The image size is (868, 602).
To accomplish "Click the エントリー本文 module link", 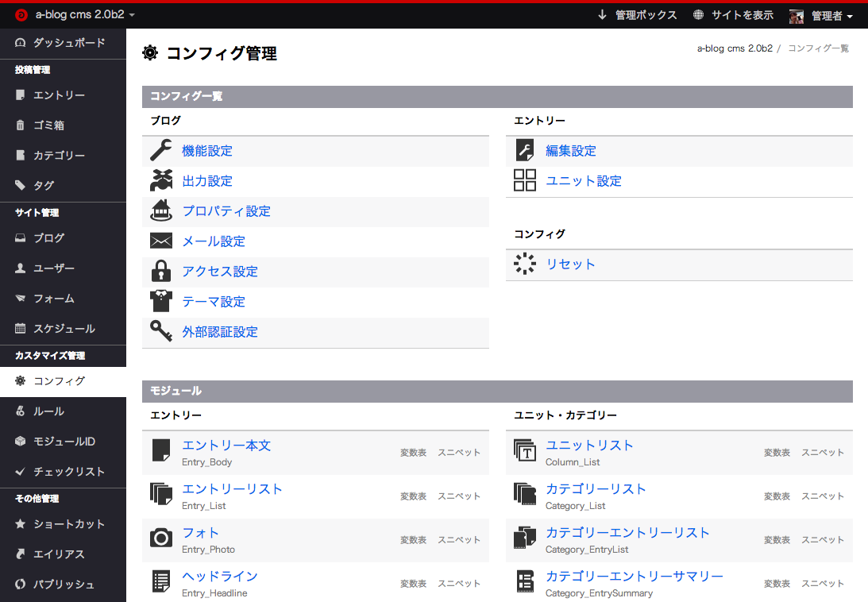I will (x=226, y=446).
